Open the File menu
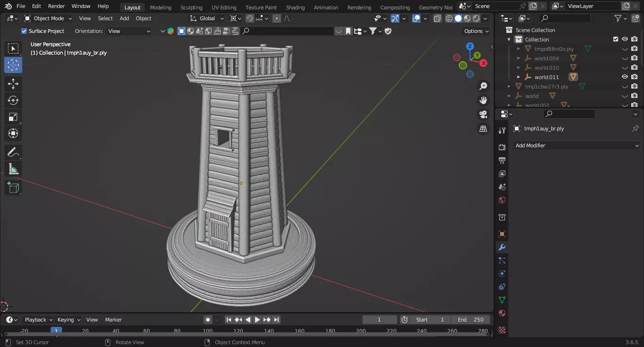 click(21, 6)
